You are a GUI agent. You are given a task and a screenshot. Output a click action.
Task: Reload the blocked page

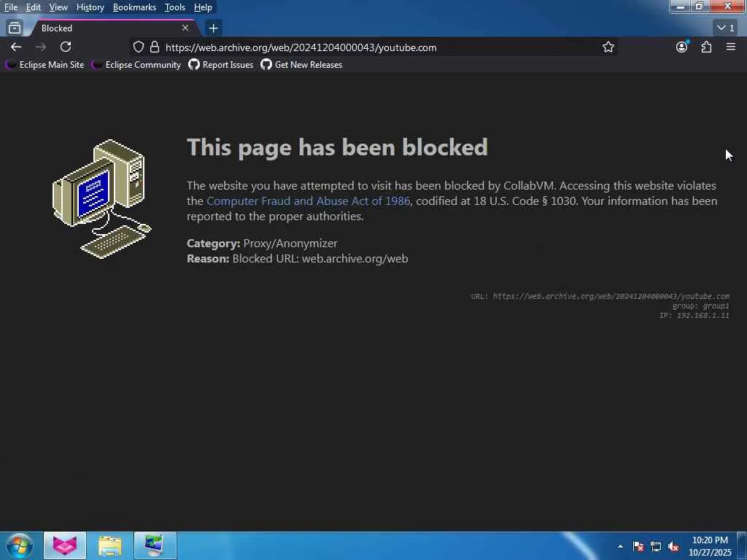click(66, 47)
